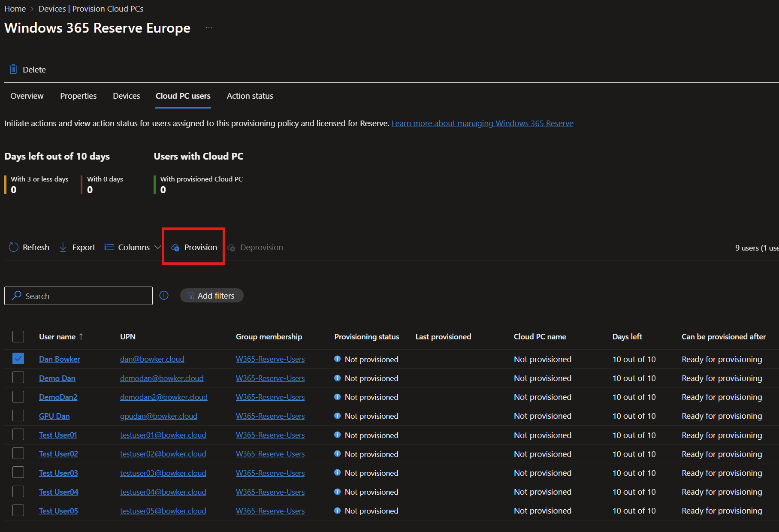Click the status info icon for GPU Dan
This screenshot has height=532, width=779.
tap(338, 415)
